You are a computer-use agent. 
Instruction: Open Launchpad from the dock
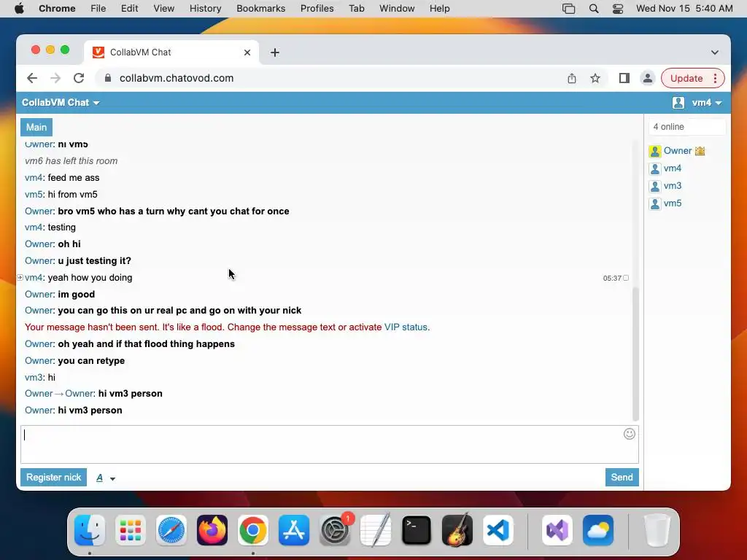click(130, 530)
